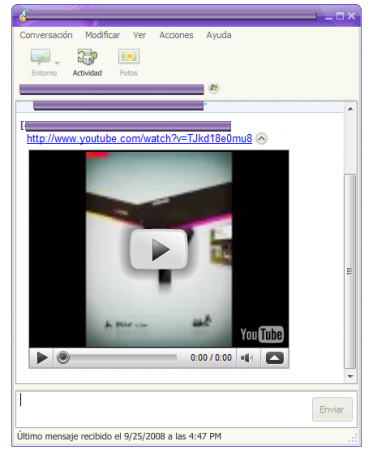Mute the video with the speaker icon
Image resolution: width=373 pixels, height=450 pixels.
[247, 358]
